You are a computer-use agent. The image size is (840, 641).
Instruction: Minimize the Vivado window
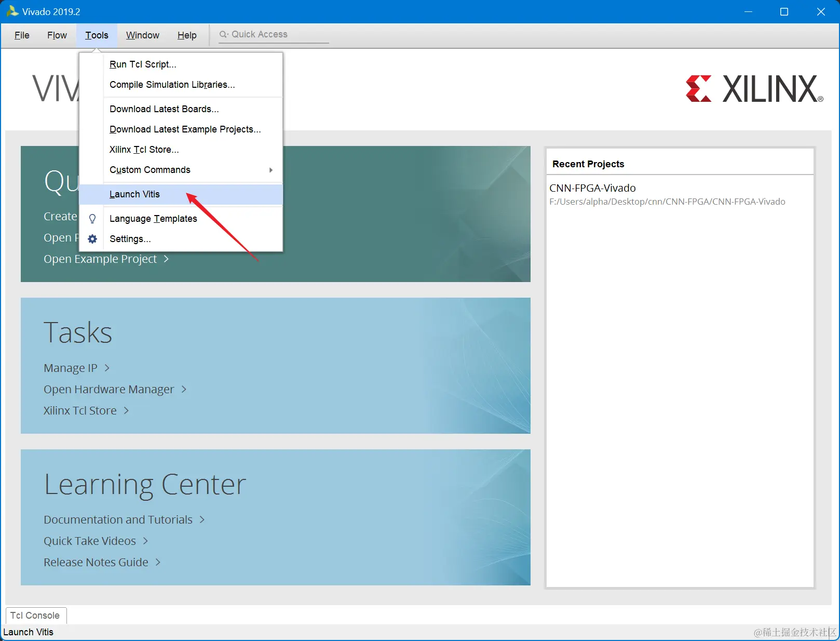[x=748, y=11]
